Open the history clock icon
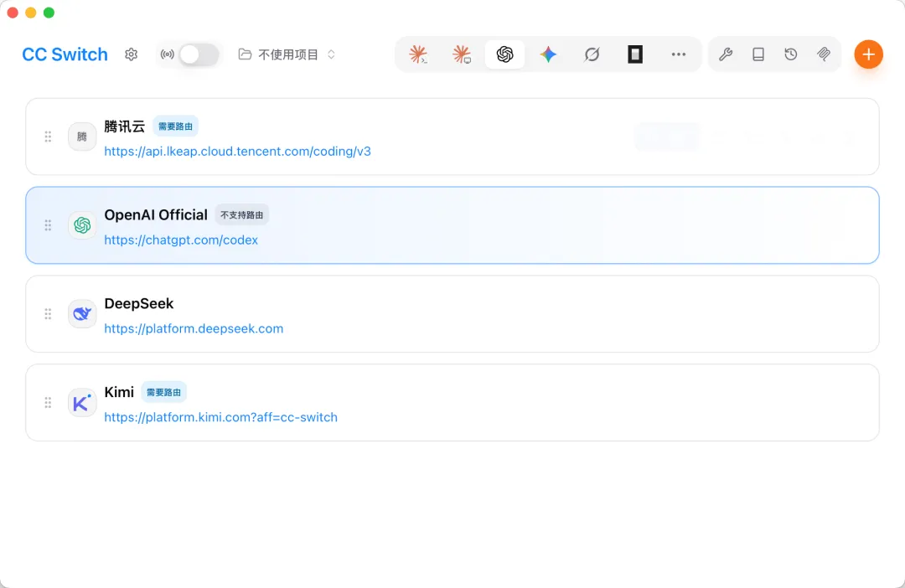Image resolution: width=905 pixels, height=588 pixels. coord(791,54)
